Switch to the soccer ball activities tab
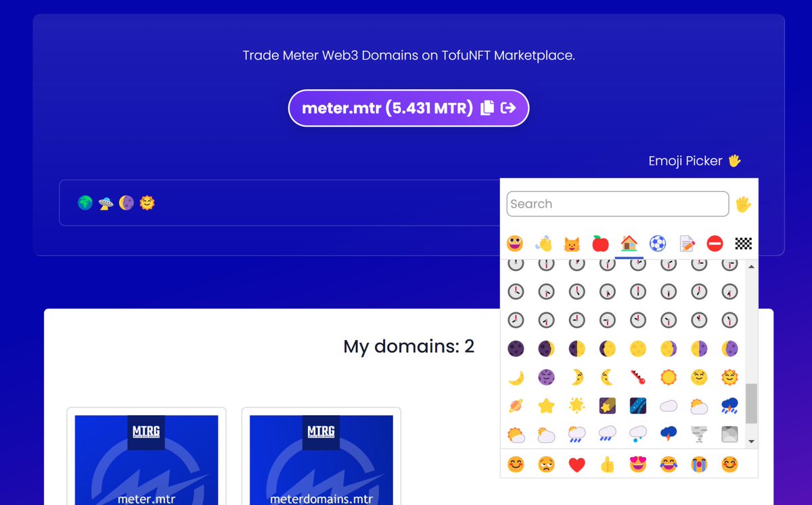 tap(658, 243)
